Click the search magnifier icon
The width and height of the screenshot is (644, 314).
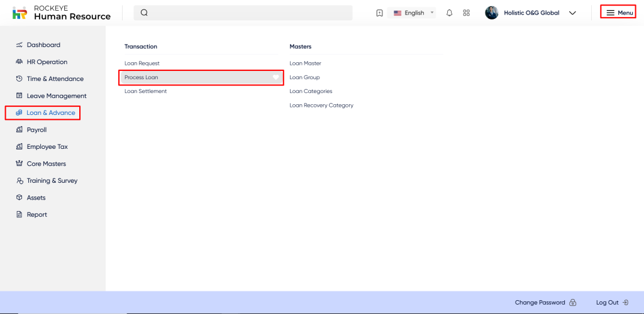coord(144,13)
